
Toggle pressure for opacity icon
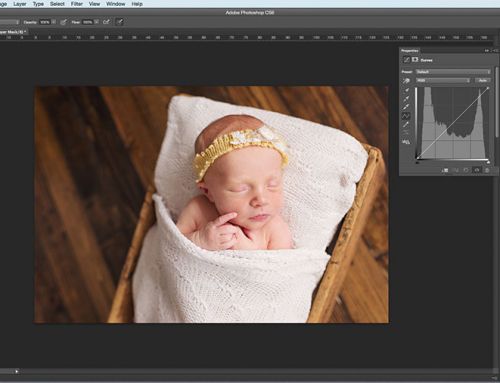(63, 22)
